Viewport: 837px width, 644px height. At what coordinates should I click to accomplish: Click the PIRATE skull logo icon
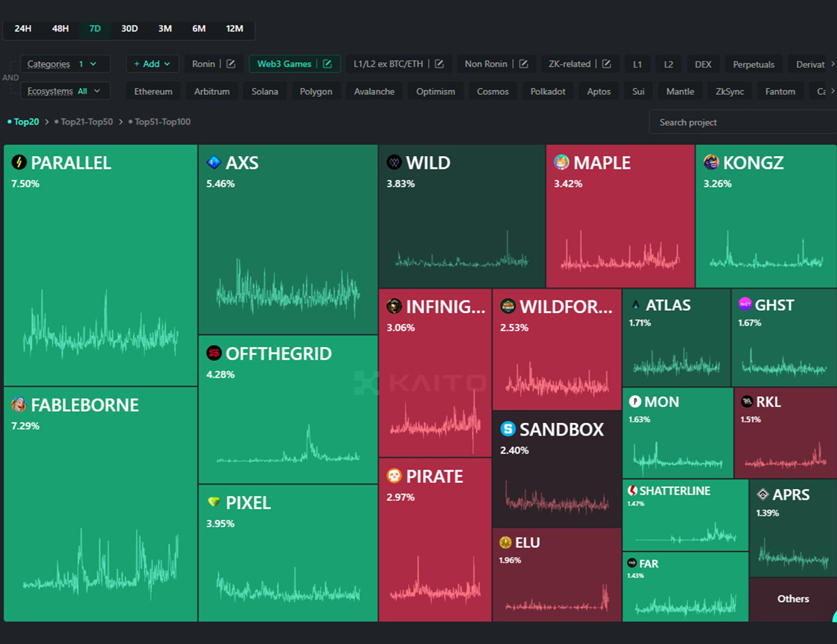point(394,476)
